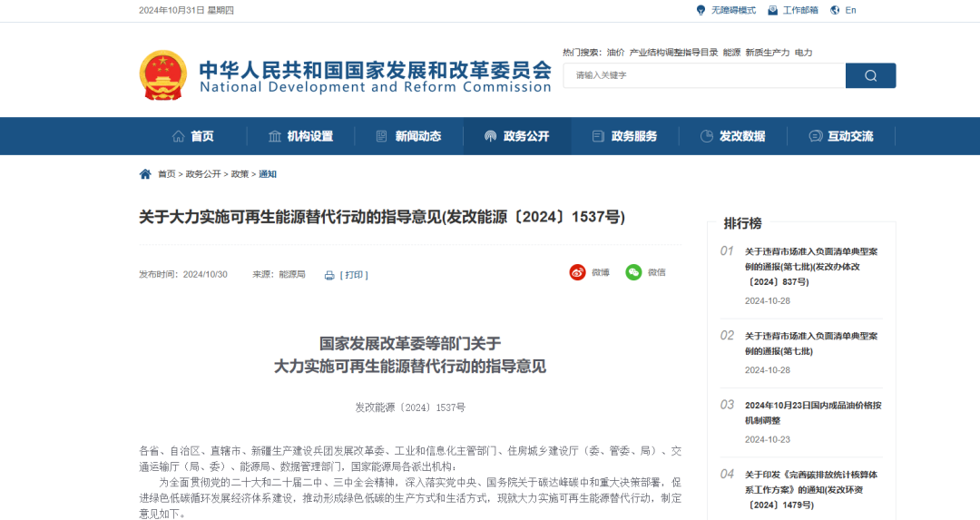
Task: Click the news icon beside 新闻动态
Action: click(x=381, y=136)
